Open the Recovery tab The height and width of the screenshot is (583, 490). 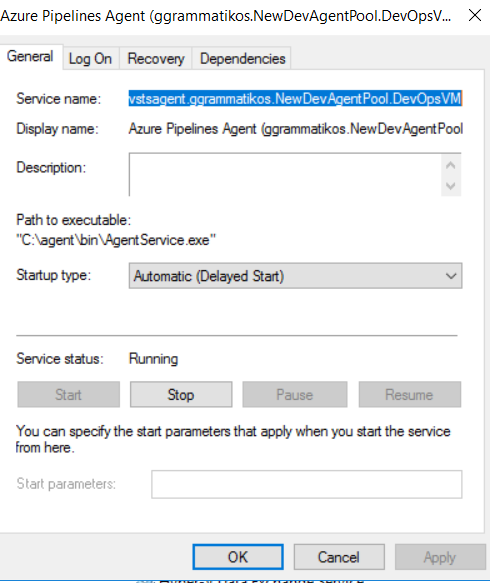(x=156, y=59)
